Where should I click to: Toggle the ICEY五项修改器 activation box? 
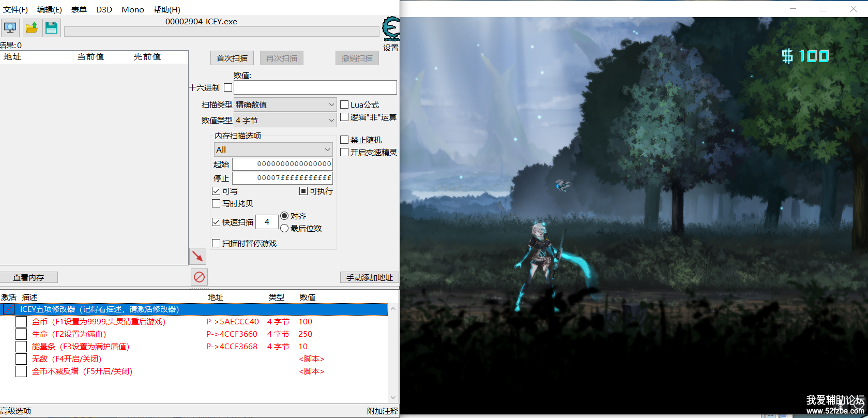point(9,309)
